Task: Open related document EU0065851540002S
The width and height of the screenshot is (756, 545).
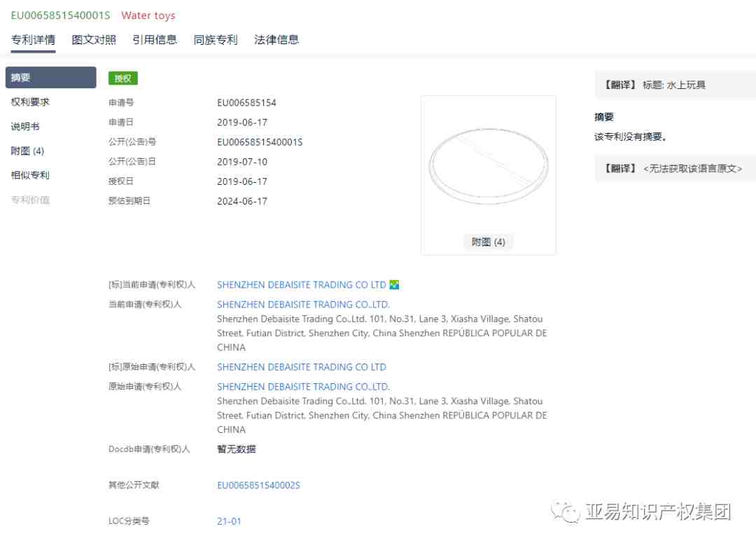Action: tap(258, 485)
